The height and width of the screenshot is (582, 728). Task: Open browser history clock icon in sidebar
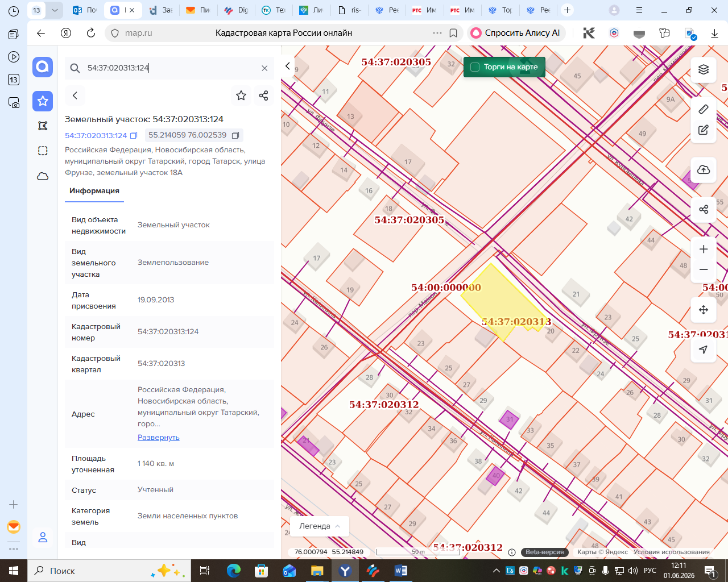14,11
